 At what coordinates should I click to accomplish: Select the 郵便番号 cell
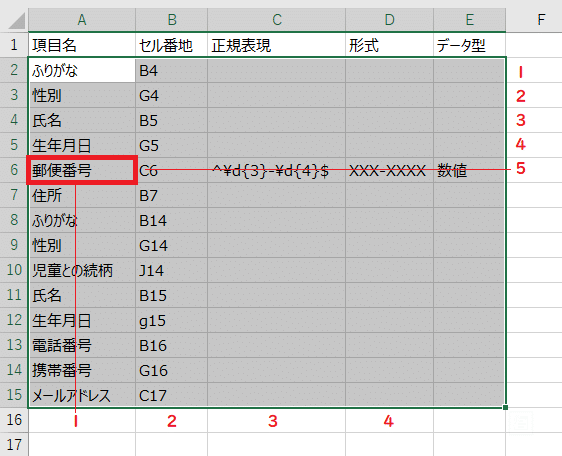click(x=82, y=170)
